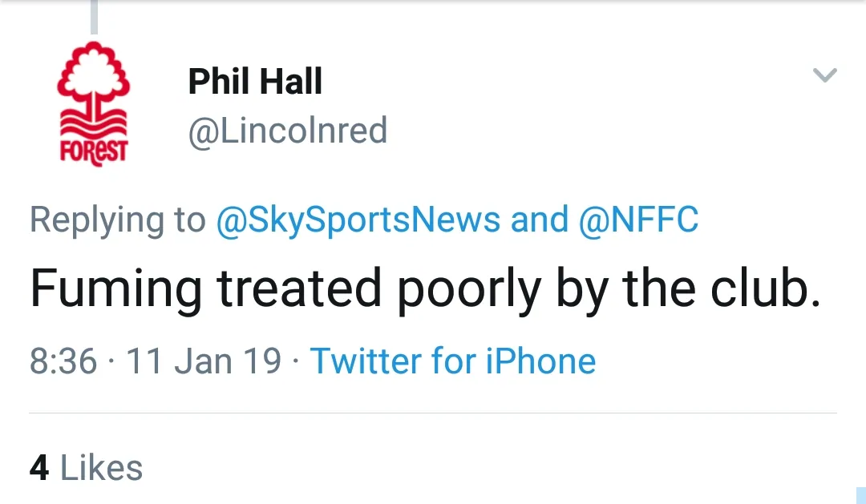
Task: Open Phil Hall's profile via display name
Action: click(x=255, y=82)
